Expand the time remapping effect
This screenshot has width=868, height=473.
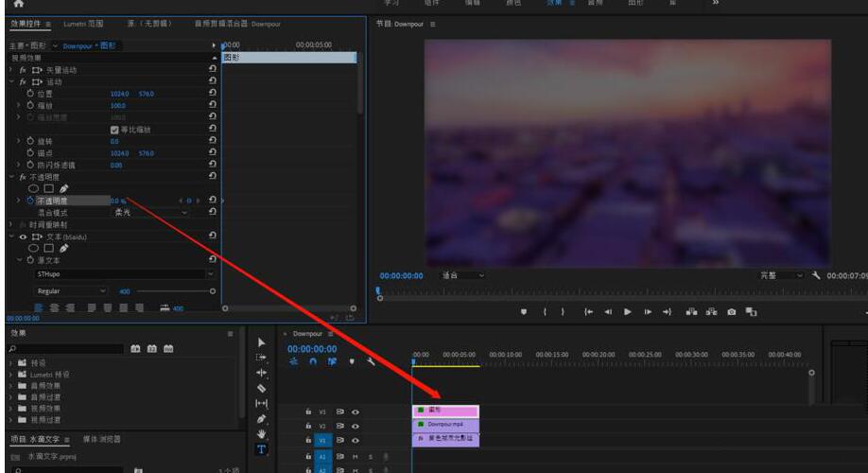tap(11, 224)
